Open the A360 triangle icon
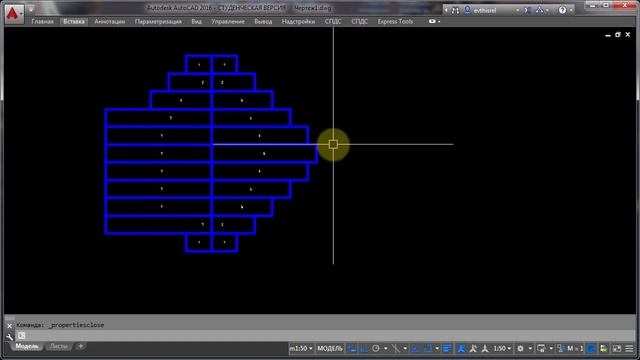The image size is (640, 360). (539, 10)
